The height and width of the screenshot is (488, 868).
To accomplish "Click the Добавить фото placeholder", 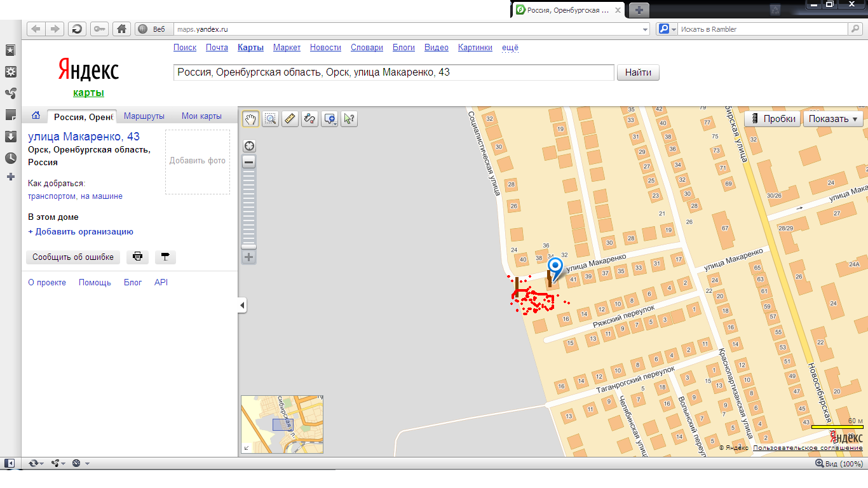I will pos(198,161).
